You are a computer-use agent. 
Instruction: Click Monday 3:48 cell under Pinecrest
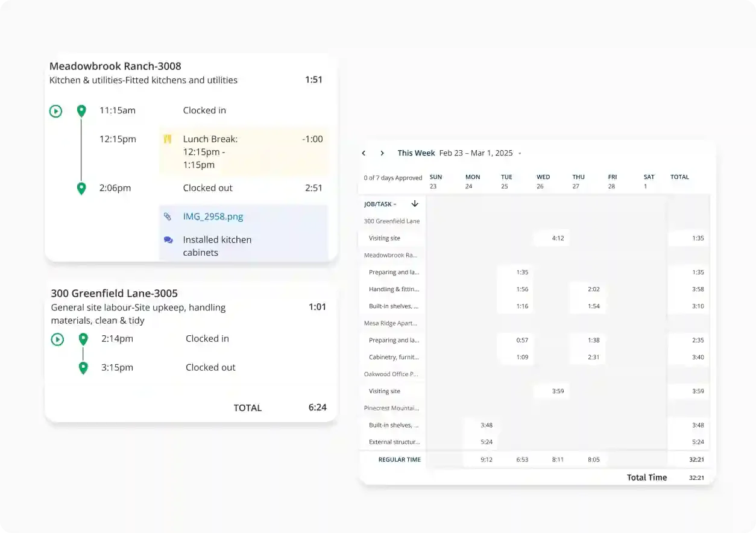480,425
